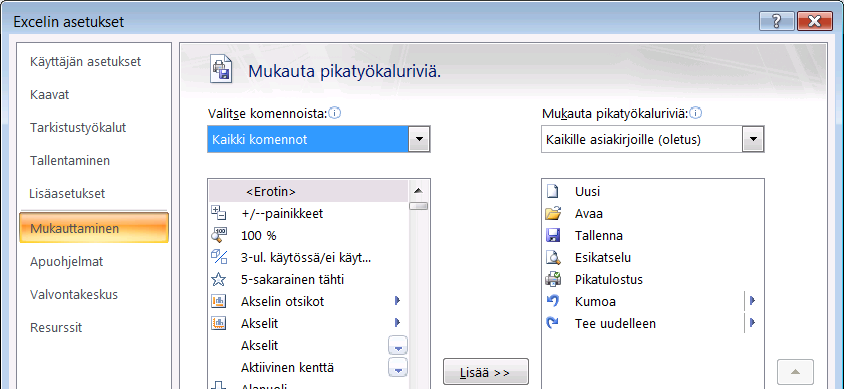This screenshot has width=844, height=389.
Task: Select the Akselit row with dropdown arrow
Action: pos(309,345)
